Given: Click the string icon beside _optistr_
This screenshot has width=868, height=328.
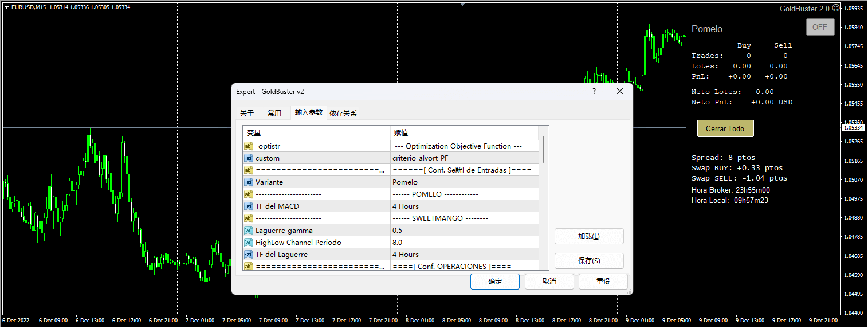Looking at the screenshot, I should coord(249,146).
